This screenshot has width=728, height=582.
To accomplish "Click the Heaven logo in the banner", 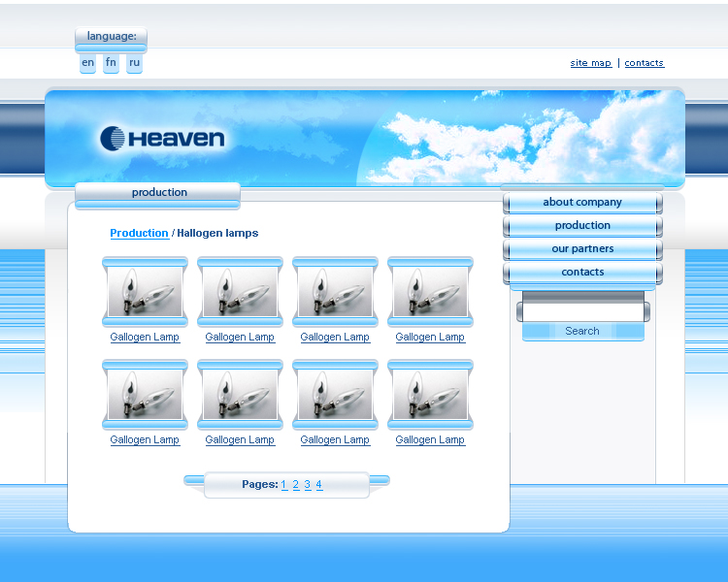I will point(162,139).
